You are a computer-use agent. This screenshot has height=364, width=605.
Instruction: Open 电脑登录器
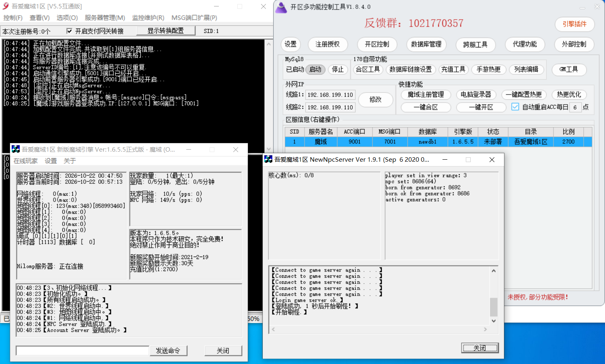tap(476, 95)
